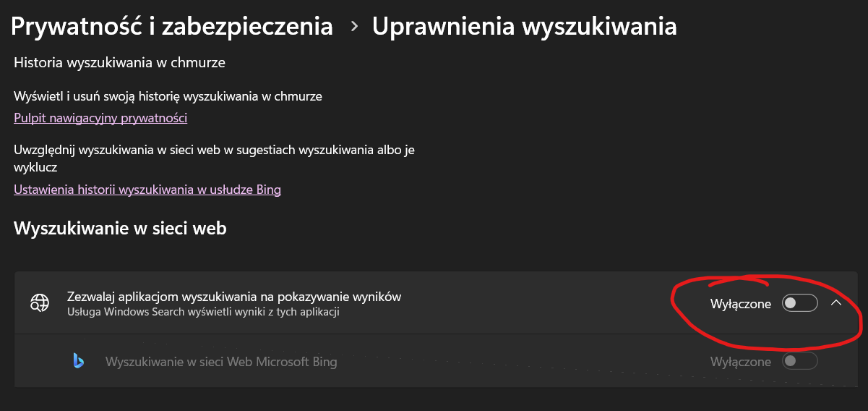Enable the search apps results toggle
868x411 pixels.
click(x=799, y=303)
